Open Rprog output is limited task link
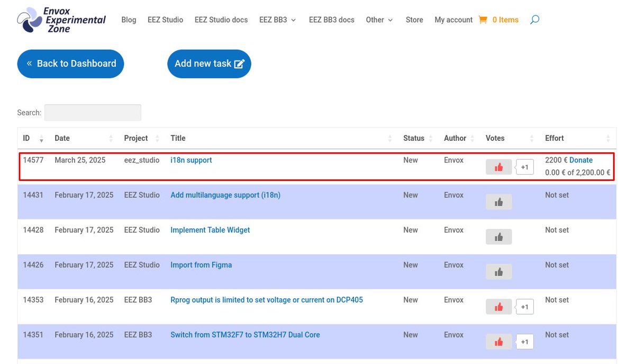The image size is (635, 364). (267, 299)
